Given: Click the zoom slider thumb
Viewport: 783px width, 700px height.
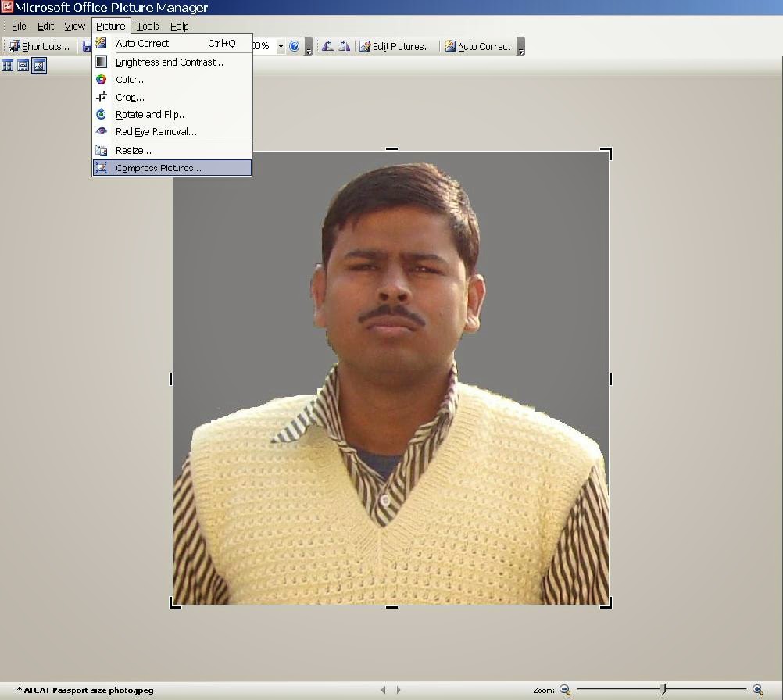Looking at the screenshot, I should pos(663,690).
